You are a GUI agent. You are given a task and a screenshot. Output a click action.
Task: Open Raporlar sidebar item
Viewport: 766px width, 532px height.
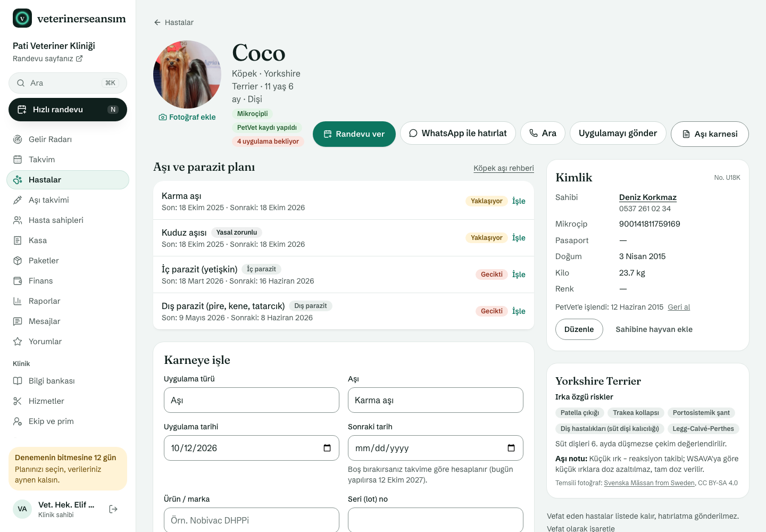click(x=68, y=301)
